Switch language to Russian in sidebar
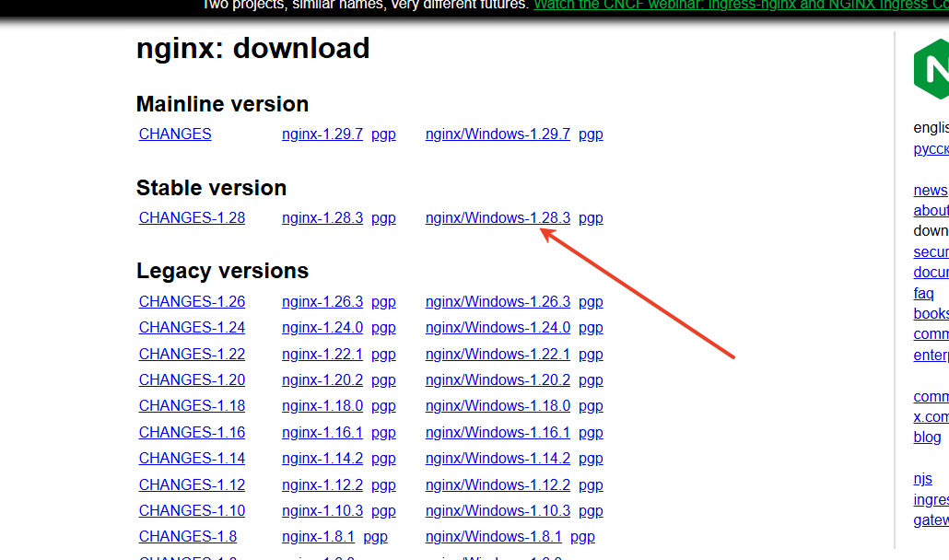The image size is (949, 560). [931, 149]
